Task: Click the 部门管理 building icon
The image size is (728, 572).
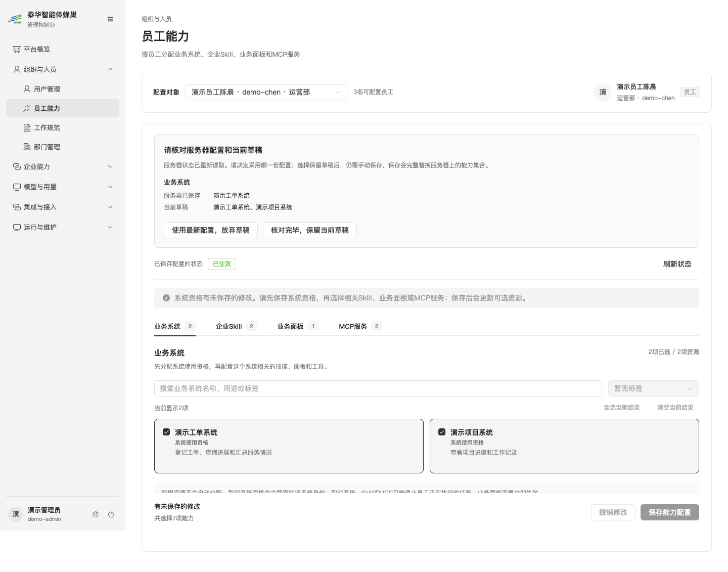Action: 27,147
